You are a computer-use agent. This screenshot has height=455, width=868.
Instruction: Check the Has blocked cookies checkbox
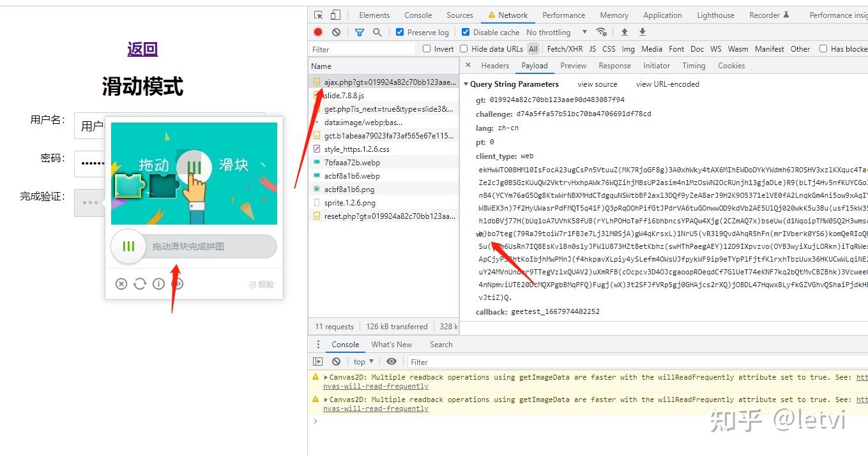coord(823,48)
